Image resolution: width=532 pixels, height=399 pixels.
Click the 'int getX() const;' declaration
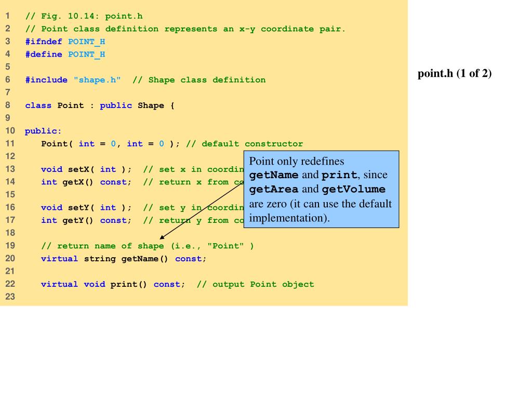(x=86, y=182)
